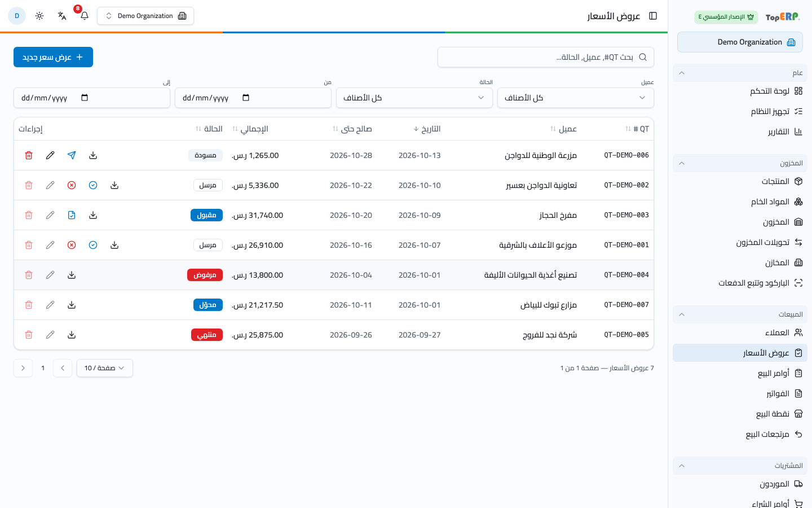Switch language translate icon
812x508 pixels.
point(62,16)
